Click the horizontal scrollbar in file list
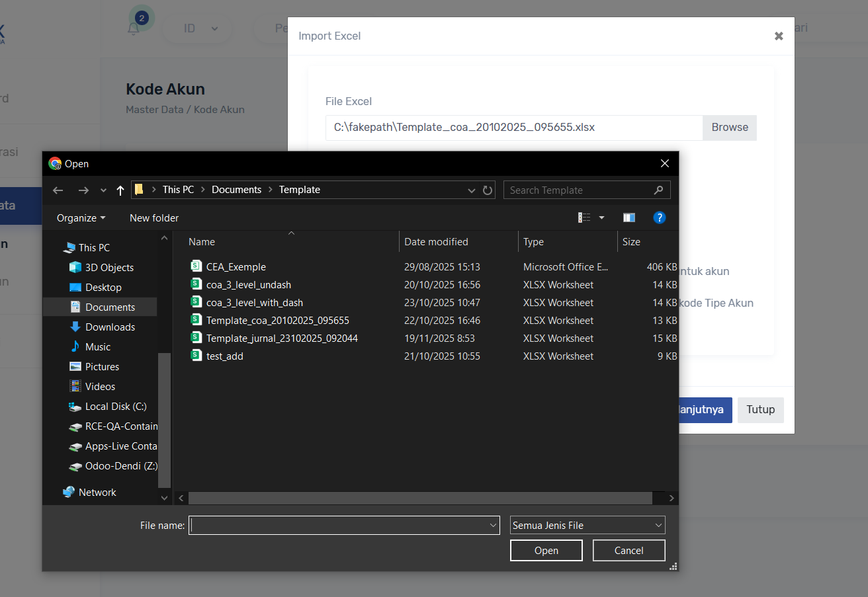The height and width of the screenshot is (597, 868). 419,498
